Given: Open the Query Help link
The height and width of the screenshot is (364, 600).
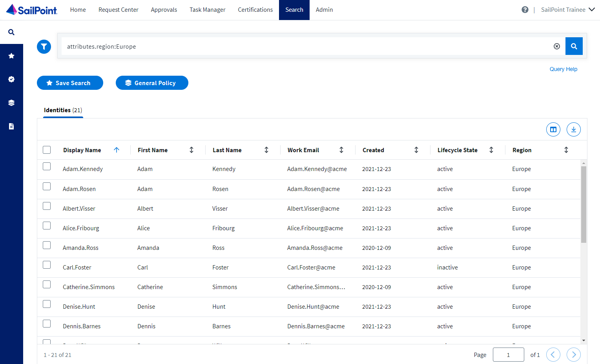Looking at the screenshot, I should tap(563, 69).
